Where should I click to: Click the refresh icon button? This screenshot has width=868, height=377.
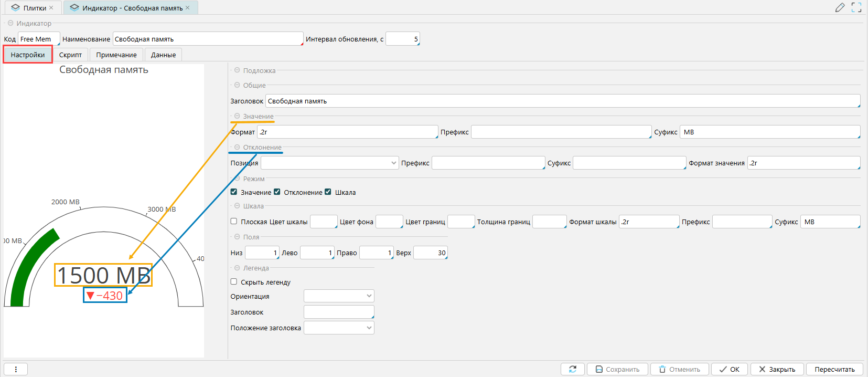tap(573, 369)
